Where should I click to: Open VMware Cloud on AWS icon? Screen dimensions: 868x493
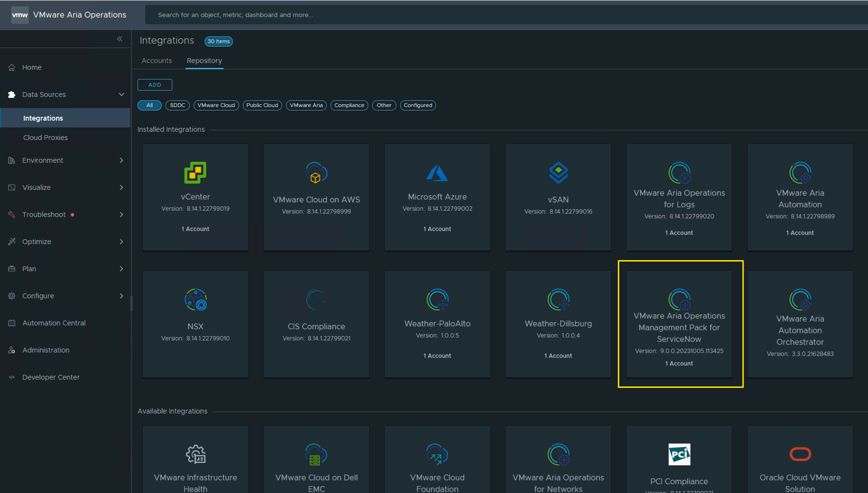pos(316,173)
